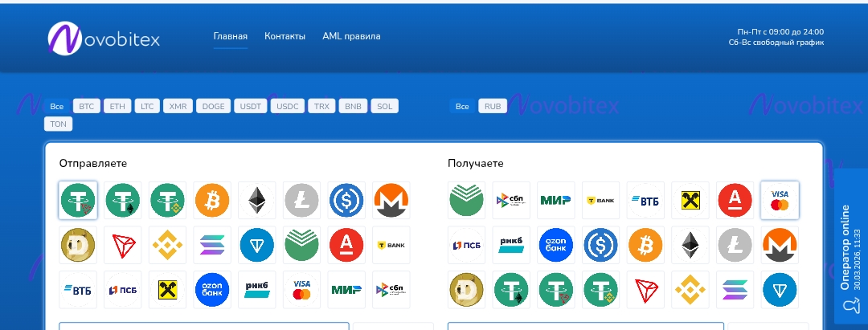The image size is (868, 330).
Task: Select Tether with Ethereum badge under Отправляете
Action: pos(123,200)
